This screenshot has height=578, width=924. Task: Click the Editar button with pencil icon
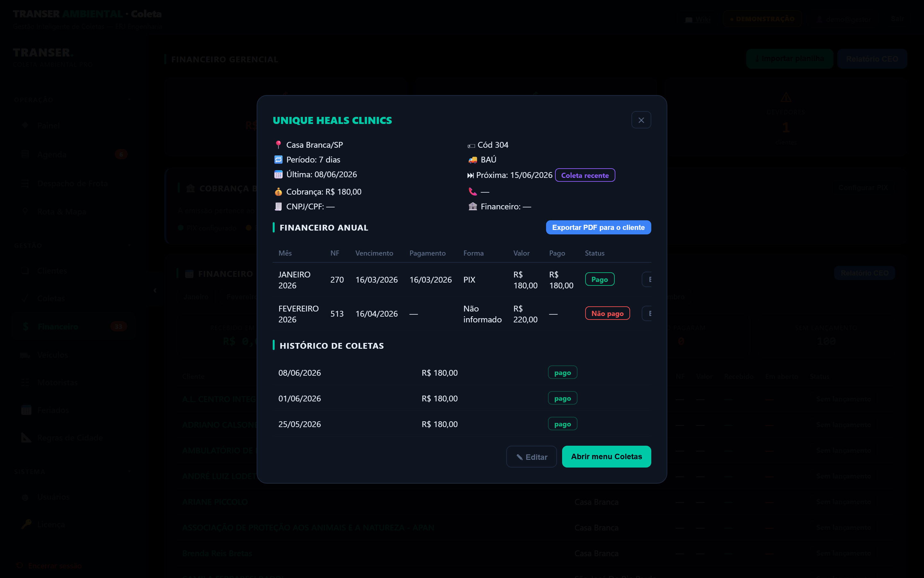pyautogui.click(x=532, y=457)
